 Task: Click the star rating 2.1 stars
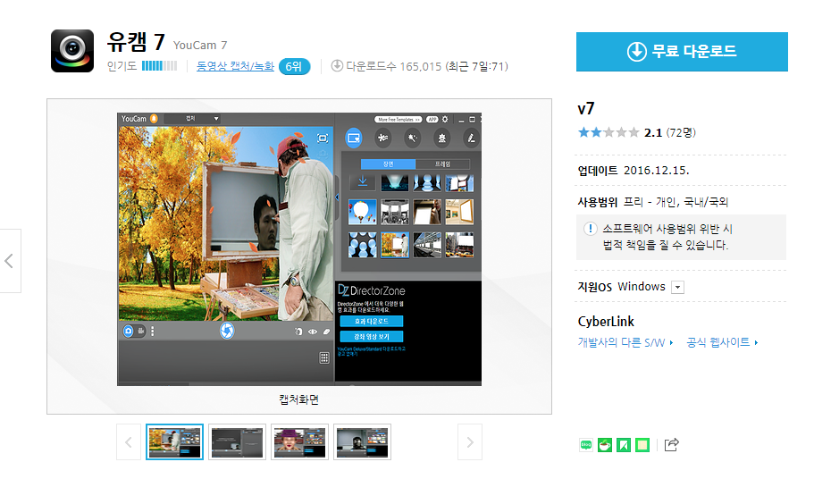[608, 132]
